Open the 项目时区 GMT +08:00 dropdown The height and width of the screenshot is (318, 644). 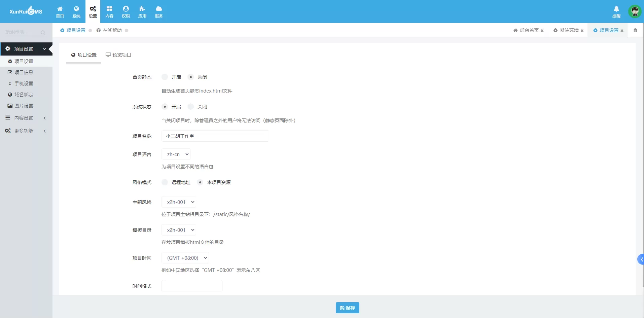click(185, 258)
